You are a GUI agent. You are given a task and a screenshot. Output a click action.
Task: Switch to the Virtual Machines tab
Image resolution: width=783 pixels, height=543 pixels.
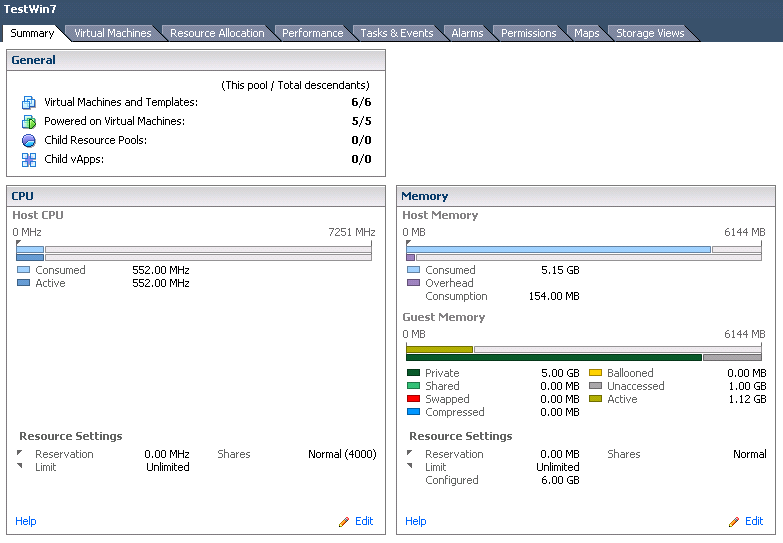pyautogui.click(x=113, y=33)
